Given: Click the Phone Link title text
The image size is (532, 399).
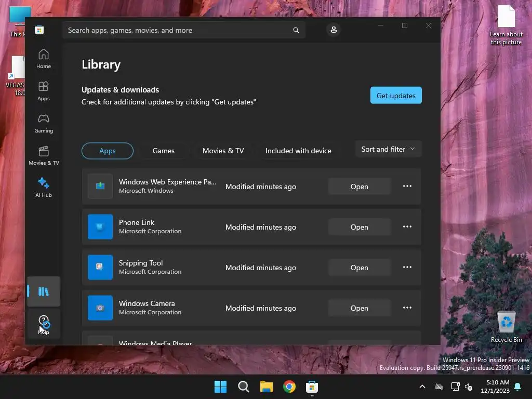Looking at the screenshot, I should click(137, 222).
